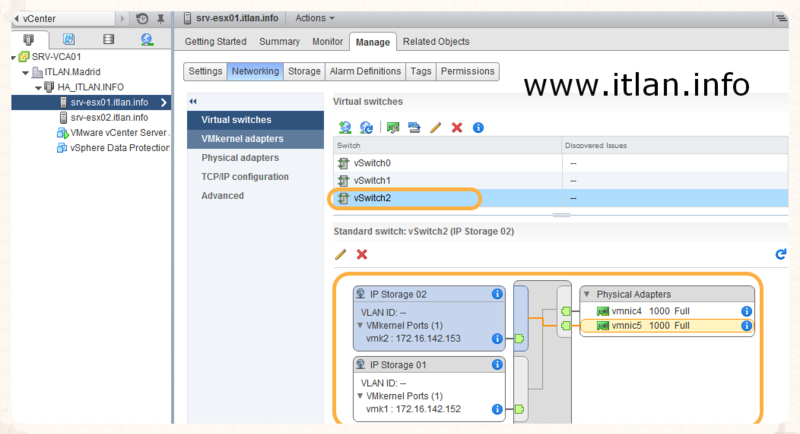Pin the navigator panel with the pin icon
Image resolution: width=800 pixels, height=434 pixels.
tap(161, 18)
